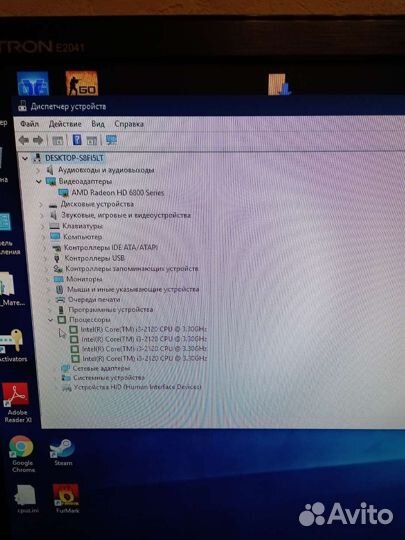Collapse the Процессоры tree node
405x540 pixels.
click(50, 320)
